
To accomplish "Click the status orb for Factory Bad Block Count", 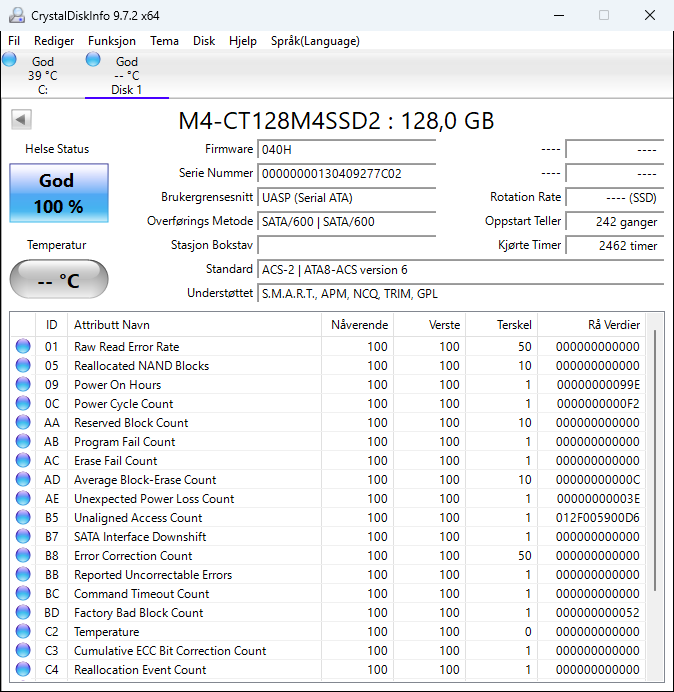I will 23,612.
